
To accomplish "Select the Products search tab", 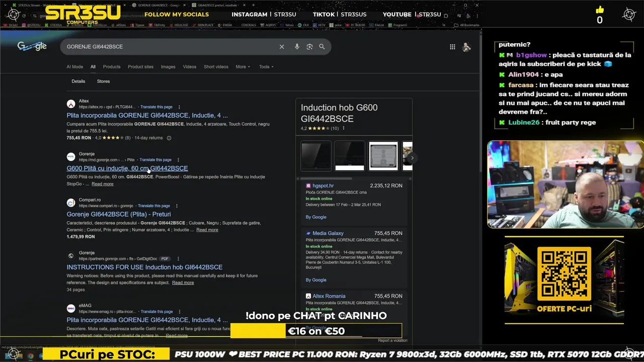I will (112, 67).
